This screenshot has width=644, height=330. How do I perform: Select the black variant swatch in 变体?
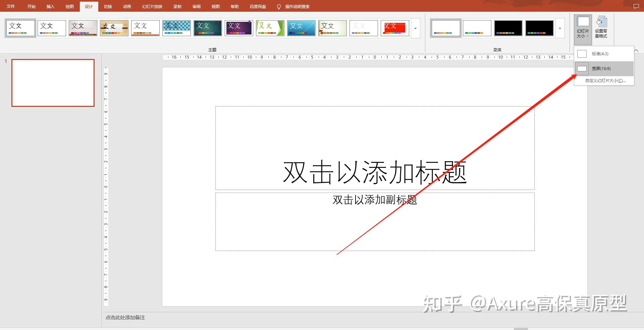508,28
